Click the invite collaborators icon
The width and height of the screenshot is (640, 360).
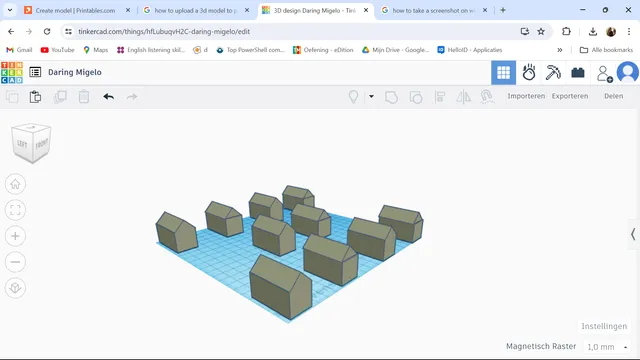pyautogui.click(x=604, y=73)
